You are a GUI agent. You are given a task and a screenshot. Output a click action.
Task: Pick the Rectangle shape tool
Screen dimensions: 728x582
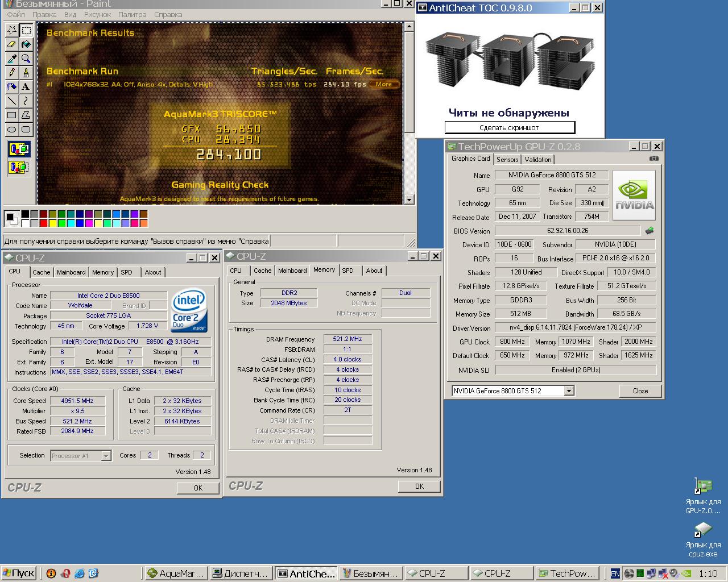11,115
